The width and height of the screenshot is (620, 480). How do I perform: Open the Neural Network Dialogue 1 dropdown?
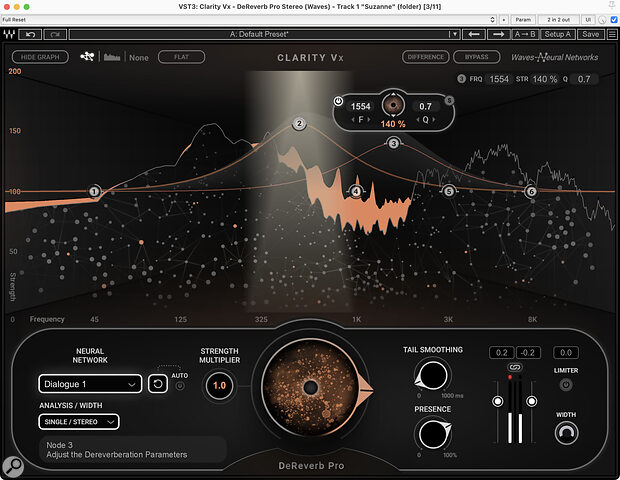(x=90, y=384)
